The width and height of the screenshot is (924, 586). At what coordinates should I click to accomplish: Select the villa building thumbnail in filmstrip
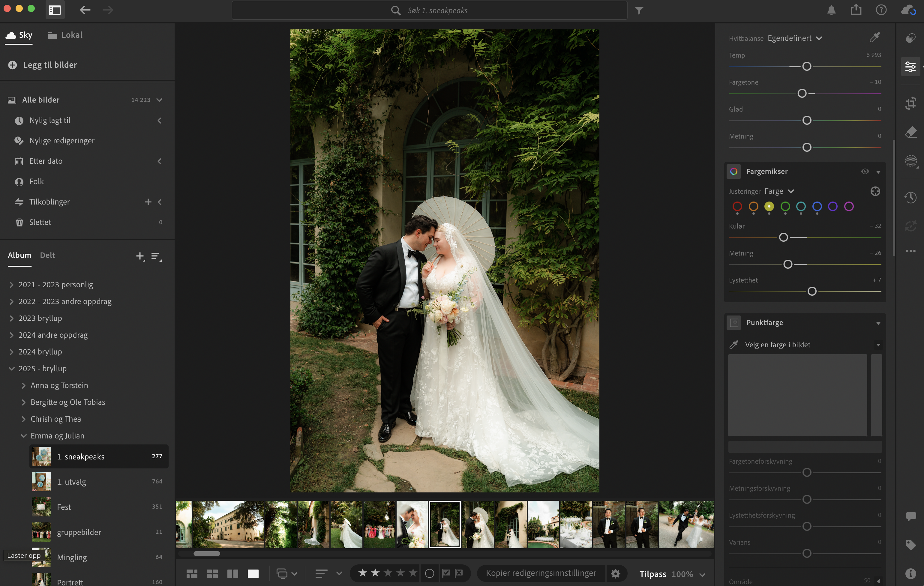click(x=228, y=524)
